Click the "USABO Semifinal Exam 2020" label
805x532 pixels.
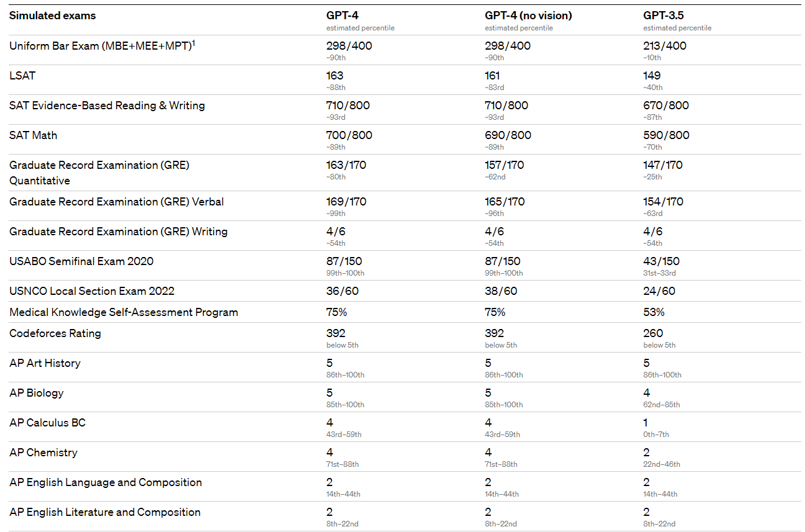click(x=81, y=261)
